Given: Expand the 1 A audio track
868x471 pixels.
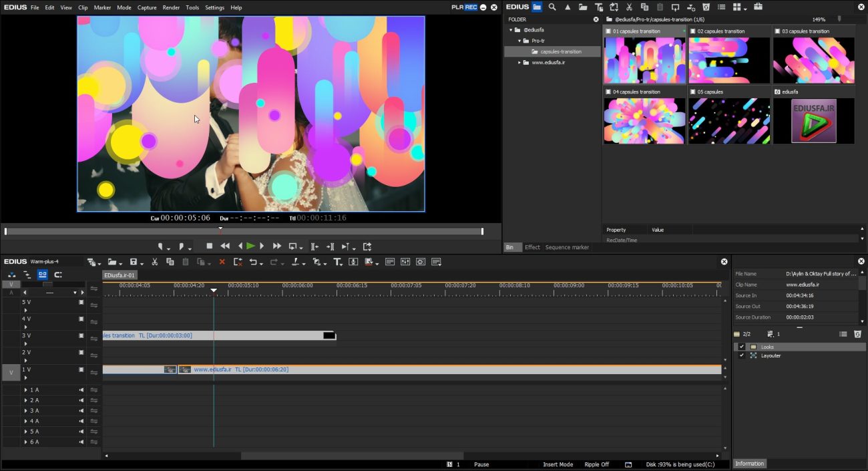Looking at the screenshot, I should 26,389.
